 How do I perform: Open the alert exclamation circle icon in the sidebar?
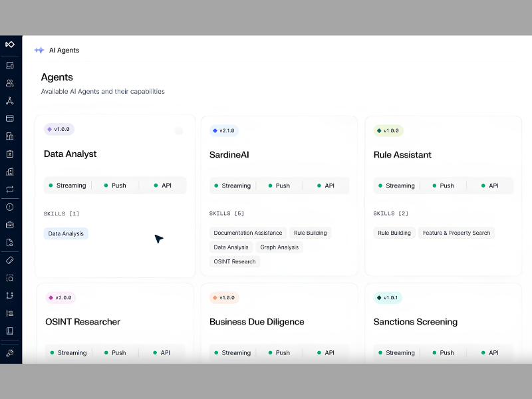click(10, 207)
